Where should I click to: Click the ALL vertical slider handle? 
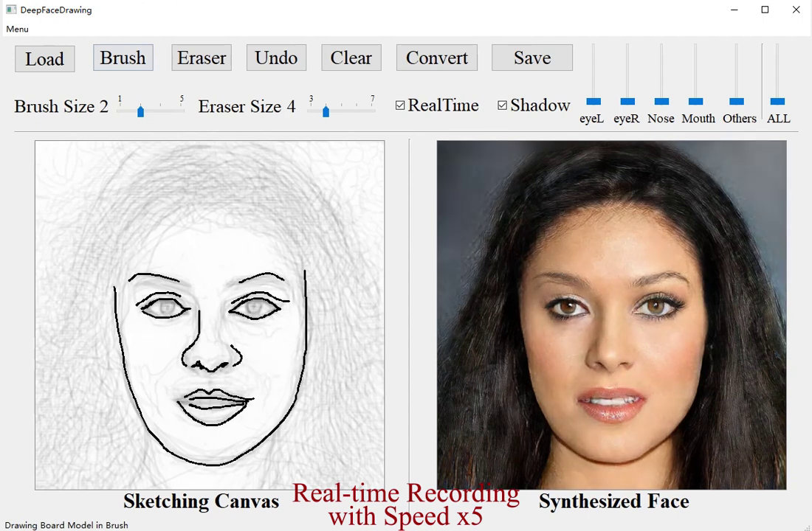(x=777, y=101)
